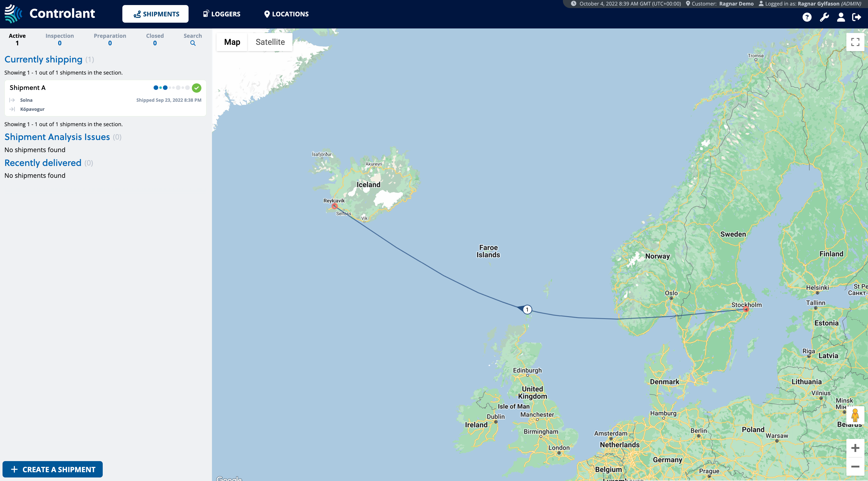
Task: Switch to Satellite map view
Action: (270, 42)
